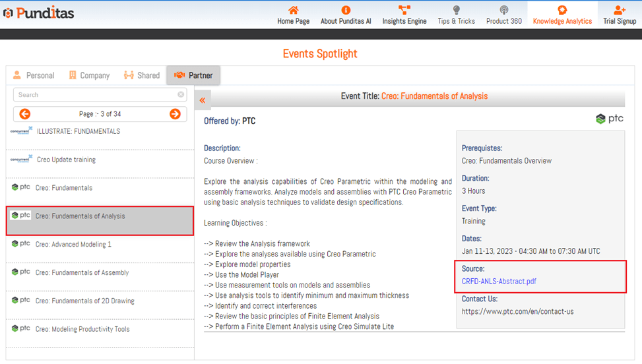The image size is (642, 364).
Task: Switch to the Shared tab
Action: (x=142, y=75)
